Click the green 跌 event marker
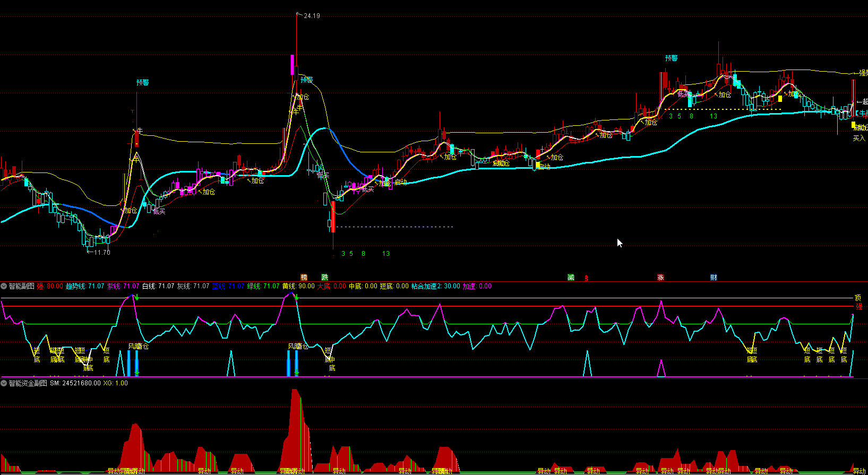The width and height of the screenshot is (868, 475). click(x=324, y=278)
